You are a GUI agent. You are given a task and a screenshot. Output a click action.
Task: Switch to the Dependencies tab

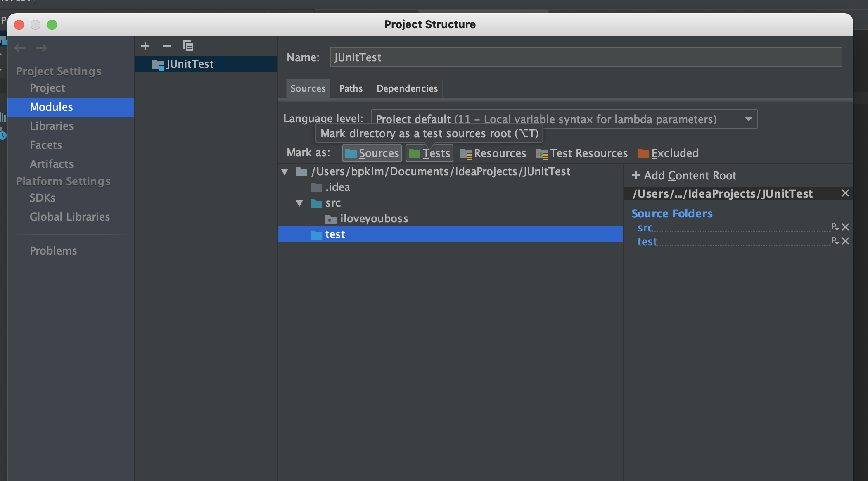(x=407, y=88)
